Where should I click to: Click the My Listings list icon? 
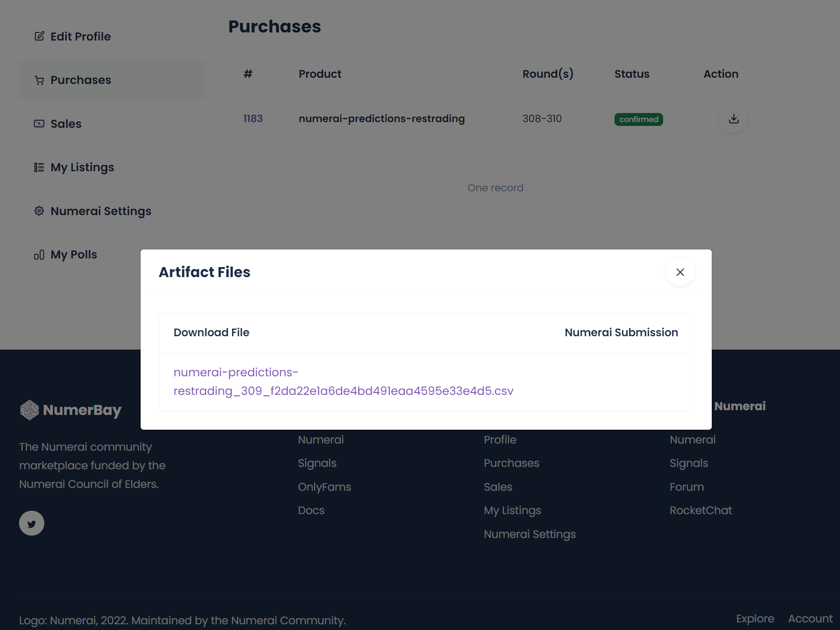tap(39, 167)
